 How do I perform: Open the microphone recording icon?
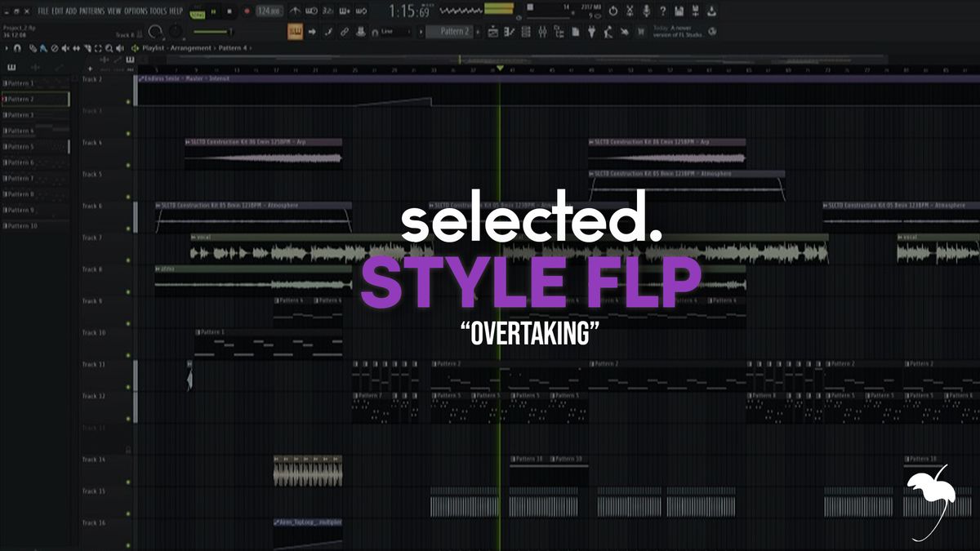click(646, 11)
